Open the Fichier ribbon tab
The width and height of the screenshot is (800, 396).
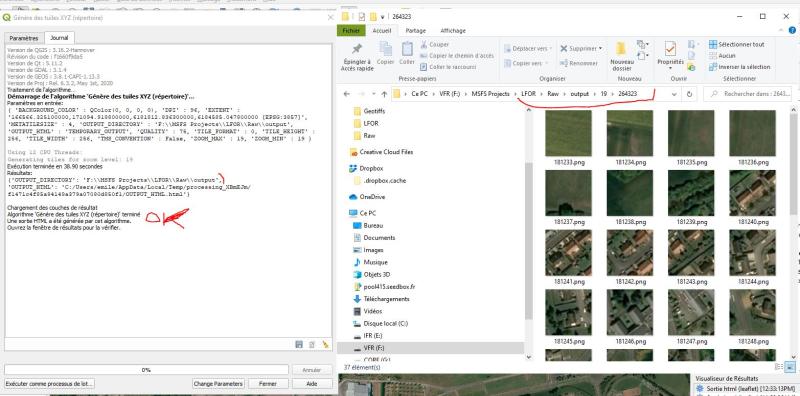point(351,31)
